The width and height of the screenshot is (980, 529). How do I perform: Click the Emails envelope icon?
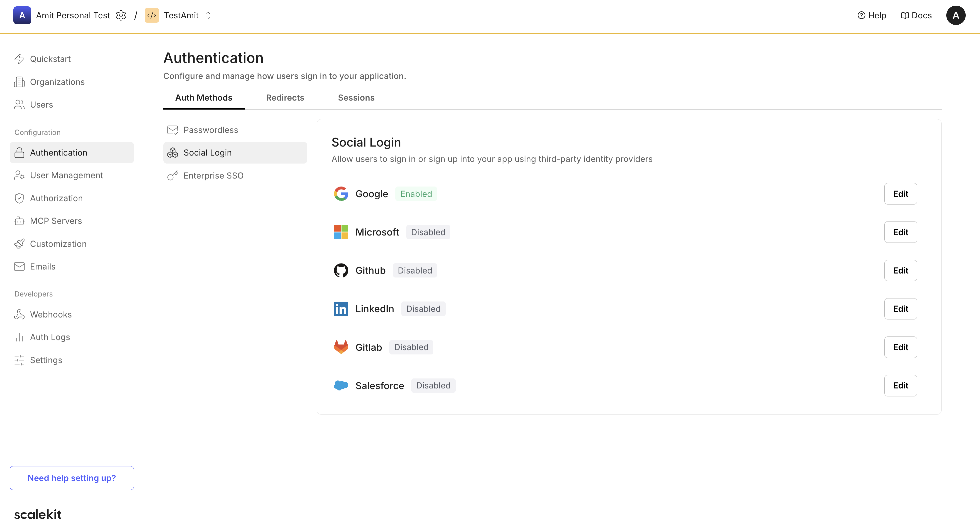[x=19, y=266]
